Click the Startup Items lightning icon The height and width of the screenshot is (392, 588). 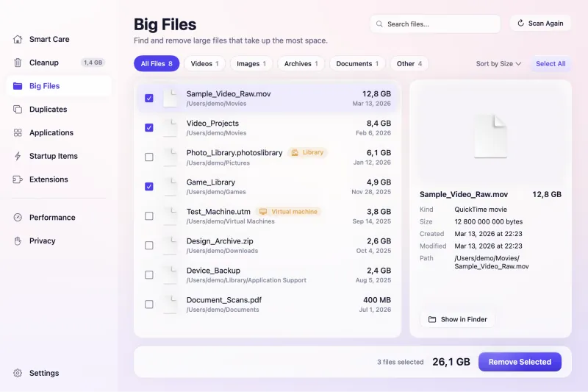[x=18, y=156]
